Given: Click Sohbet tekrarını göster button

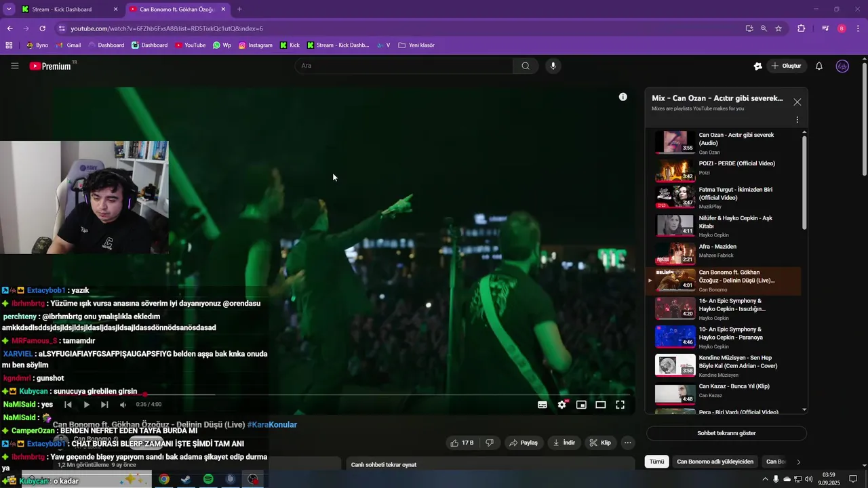Looking at the screenshot, I should tap(726, 433).
